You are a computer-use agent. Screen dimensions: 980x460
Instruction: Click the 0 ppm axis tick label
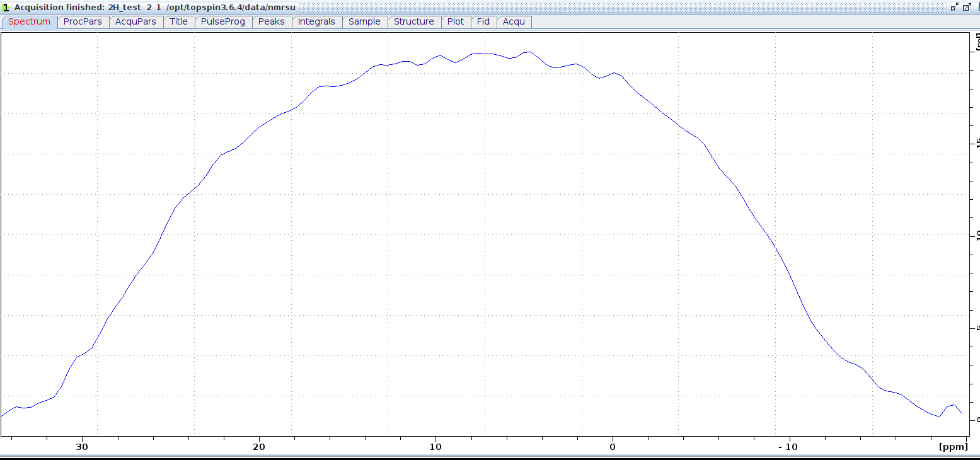click(612, 447)
